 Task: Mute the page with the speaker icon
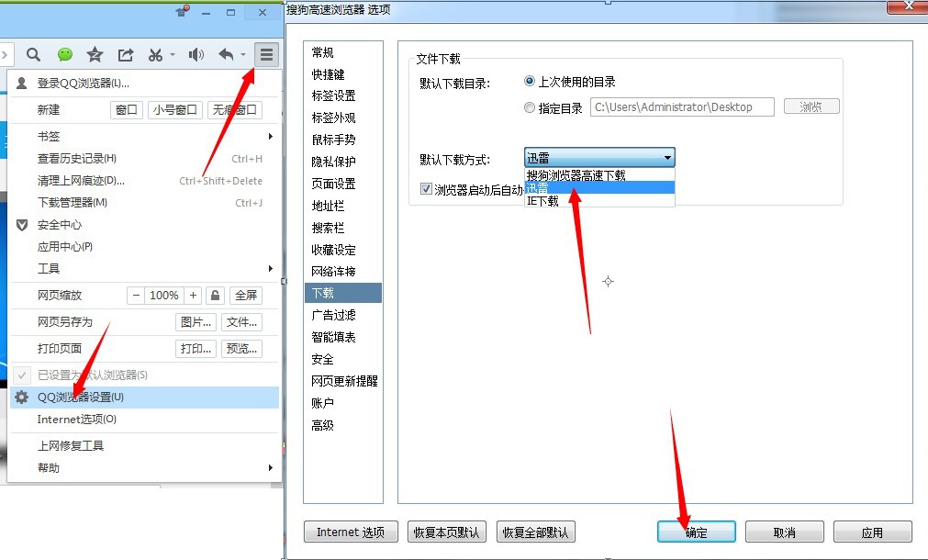(x=196, y=55)
